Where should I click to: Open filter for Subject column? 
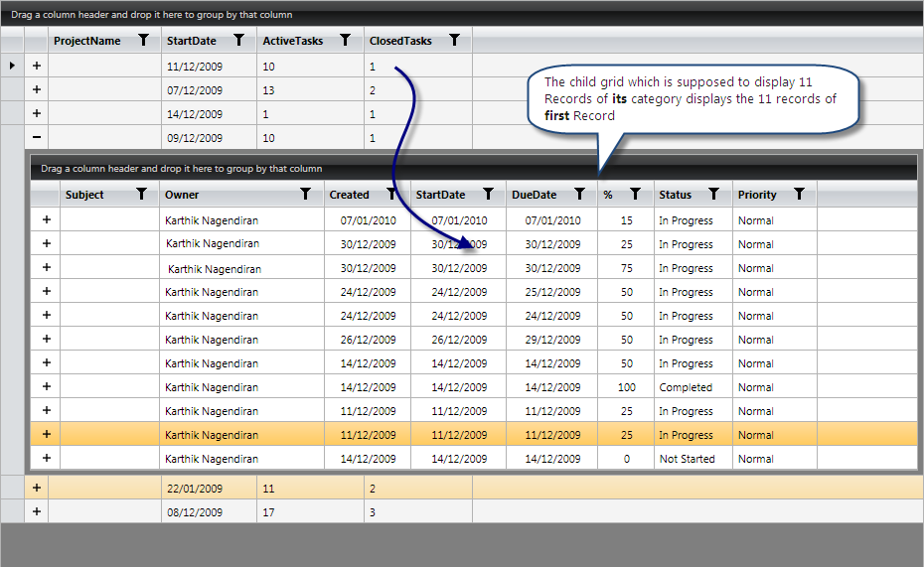pyautogui.click(x=141, y=194)
